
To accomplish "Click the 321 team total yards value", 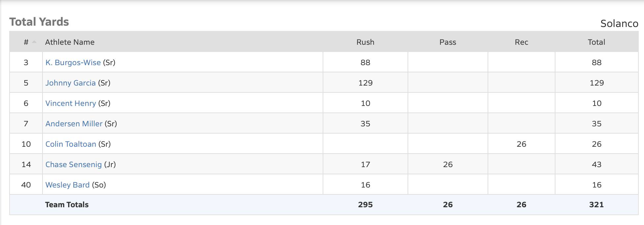I will (596, 205).
